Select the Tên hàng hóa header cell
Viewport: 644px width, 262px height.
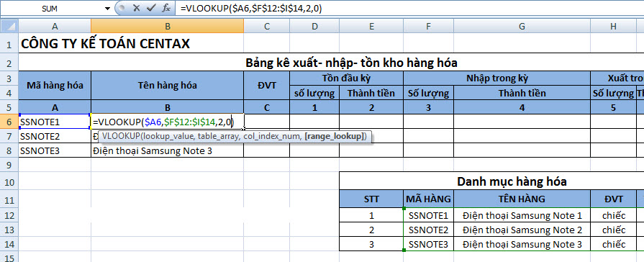pyautogui.click(x=167, y=86)
